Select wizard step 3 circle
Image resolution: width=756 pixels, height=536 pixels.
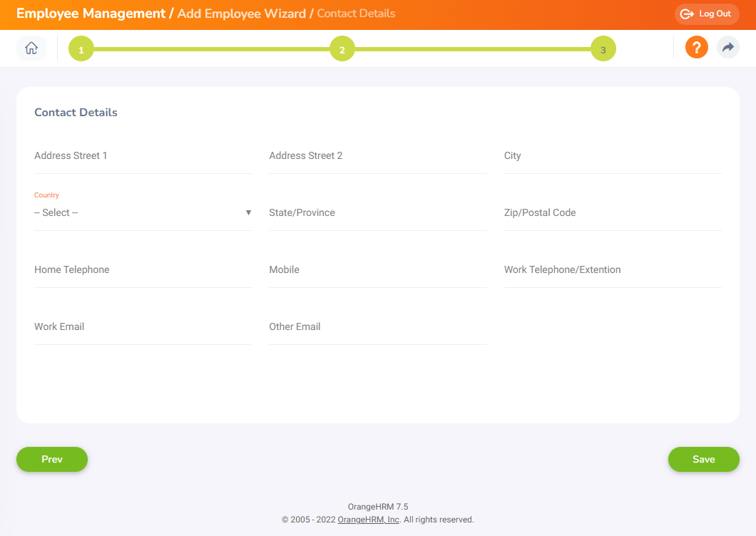pos(603,49)
